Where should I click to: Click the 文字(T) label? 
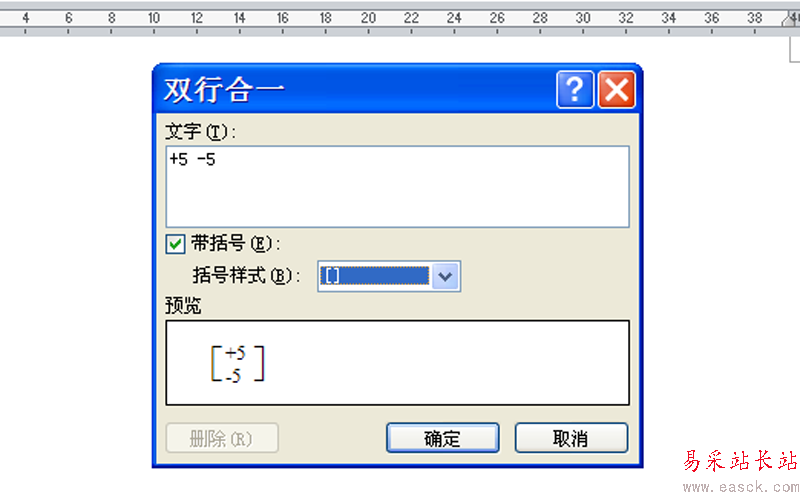(x=201, y=132)
